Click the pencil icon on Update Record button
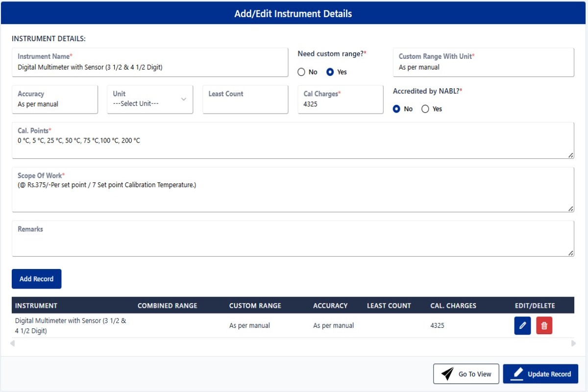588x392 pixels. point(517,374)
